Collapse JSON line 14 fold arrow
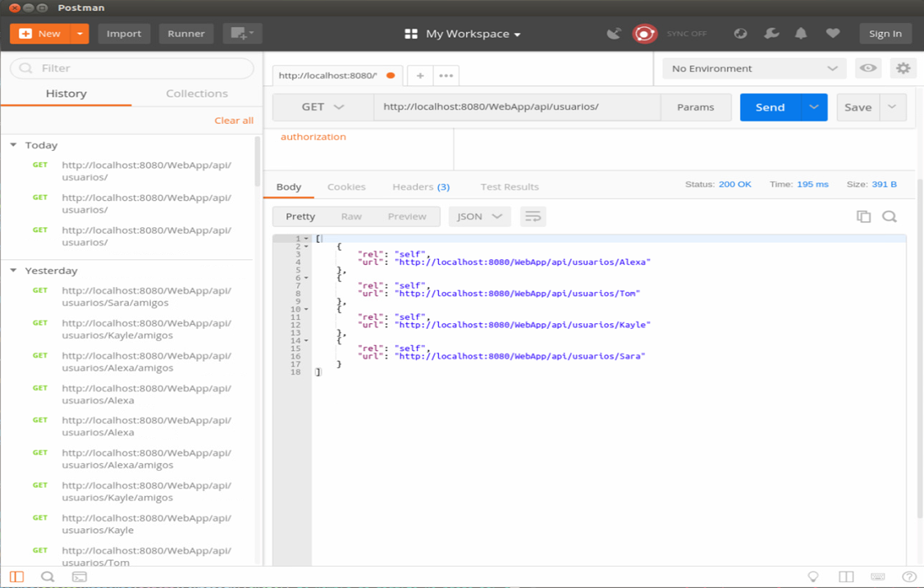924x588 pixels. pyautogui.click(x=306, y=340)
